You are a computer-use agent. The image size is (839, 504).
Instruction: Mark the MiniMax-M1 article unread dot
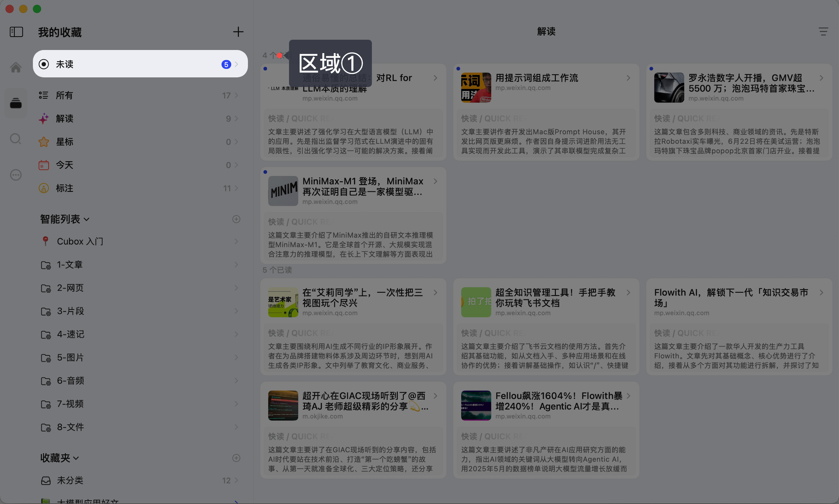click(x=266, y=172)
